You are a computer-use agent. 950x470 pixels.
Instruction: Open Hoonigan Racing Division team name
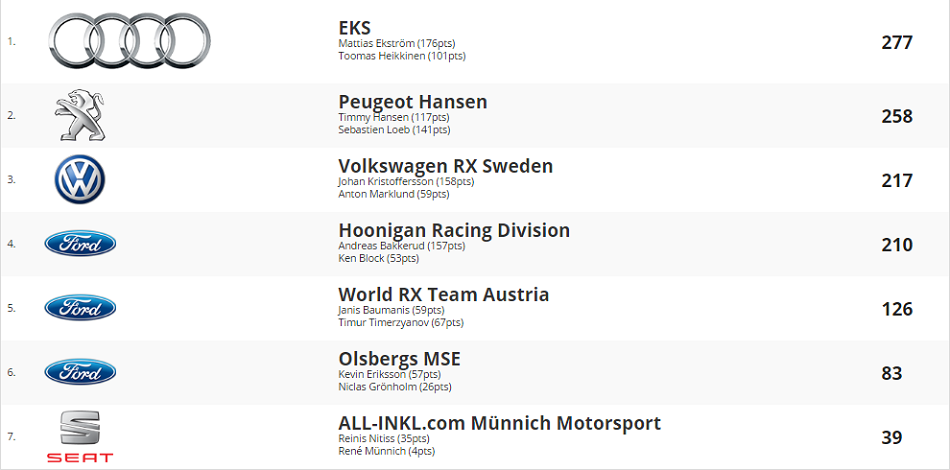pyautogui.click(x=454, y=231)
